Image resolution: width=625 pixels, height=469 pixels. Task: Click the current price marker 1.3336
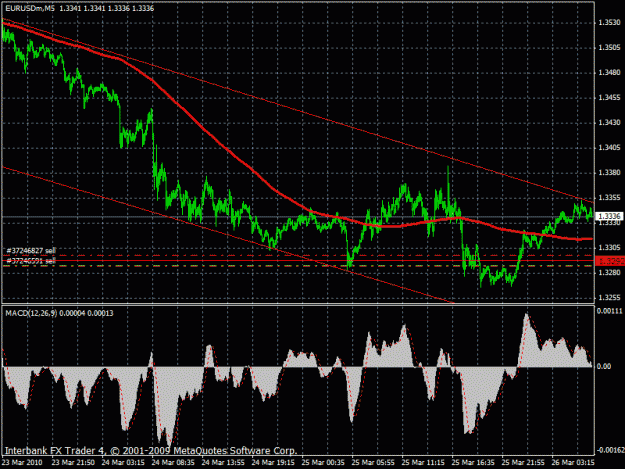[x=609, y=216]
